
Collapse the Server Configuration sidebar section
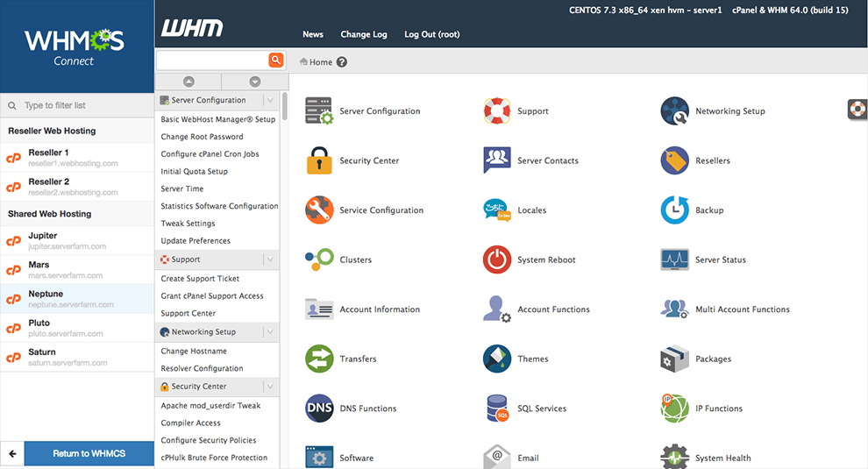pyautogui.click(x=269, y=101)
